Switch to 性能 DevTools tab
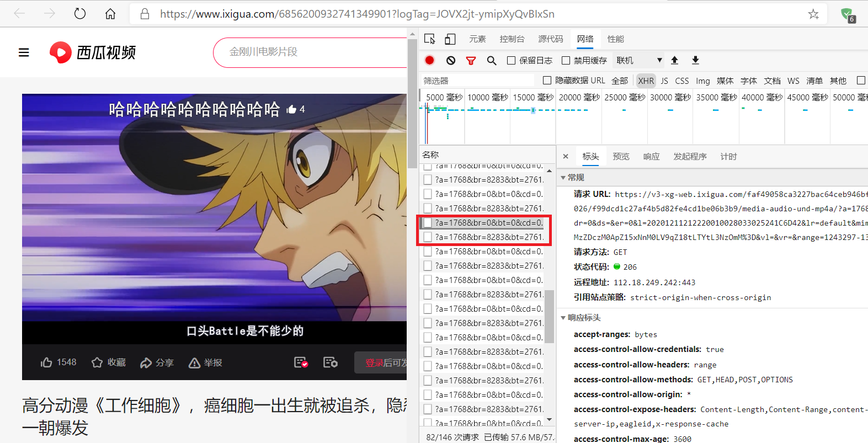This screenshot has height=443, width=868. point(616,39)
